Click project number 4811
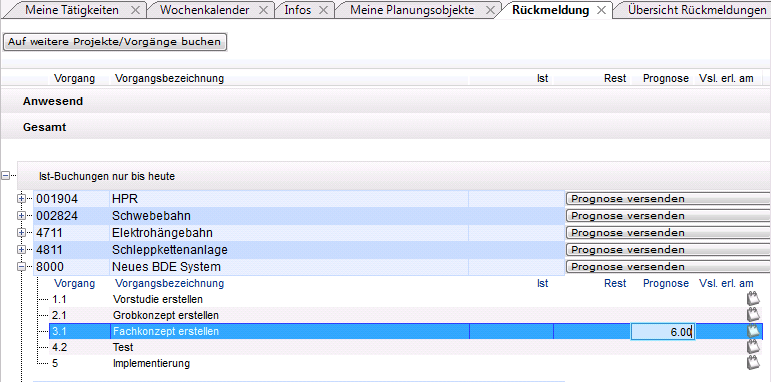This screenshot has height=382, width=772. pyautogui.click(x=50, y=250)
